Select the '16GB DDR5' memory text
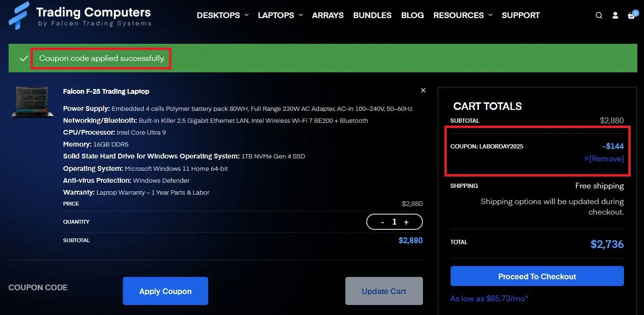 [x=111, y=145]
